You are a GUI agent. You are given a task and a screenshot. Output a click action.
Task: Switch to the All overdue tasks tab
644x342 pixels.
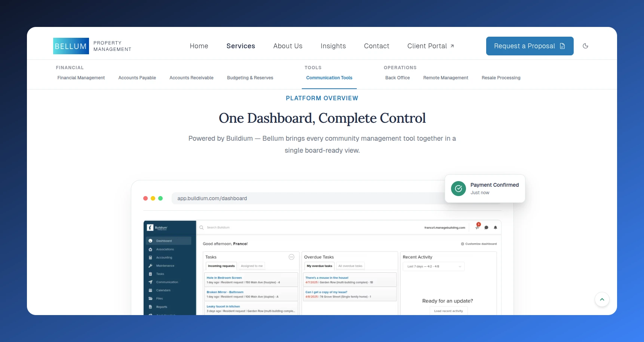pos(350,266)
